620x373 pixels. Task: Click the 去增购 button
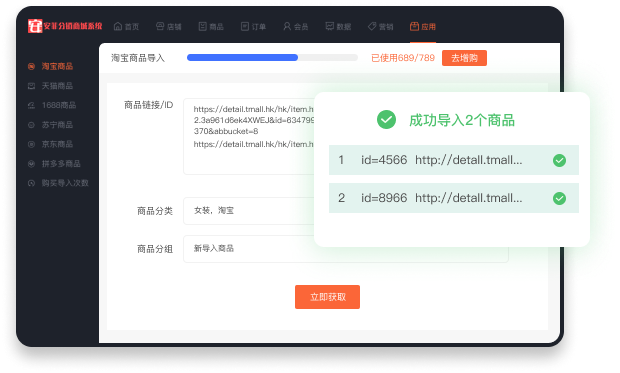click(464, 58)
